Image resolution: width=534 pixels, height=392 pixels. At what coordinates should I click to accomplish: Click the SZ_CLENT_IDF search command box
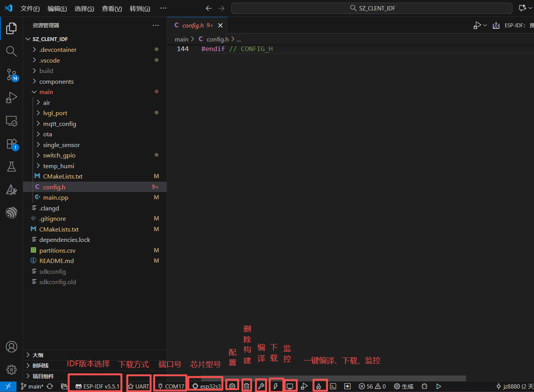point(372,8)
